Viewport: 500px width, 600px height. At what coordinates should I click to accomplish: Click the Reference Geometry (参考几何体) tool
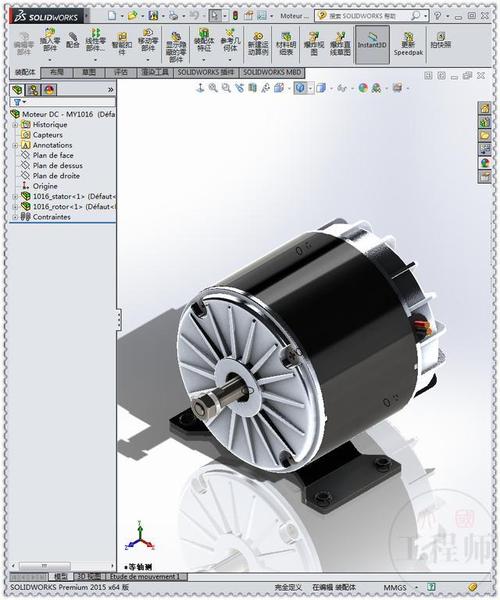(x=230, y=40)
